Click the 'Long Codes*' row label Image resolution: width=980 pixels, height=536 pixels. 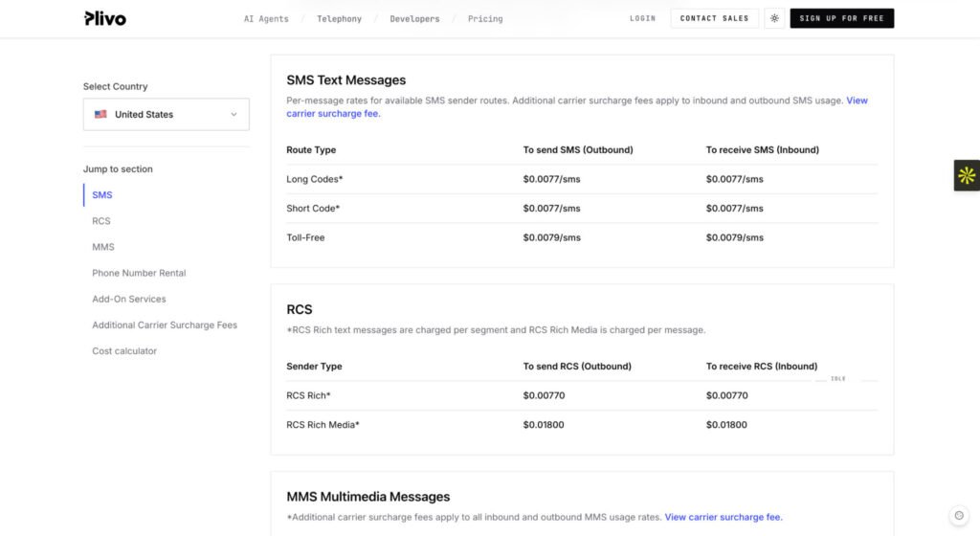(x=314, y=179)
